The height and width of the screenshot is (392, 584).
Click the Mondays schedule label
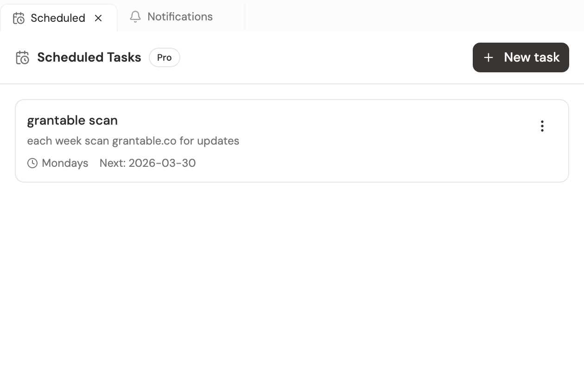[x=64, y=163]
